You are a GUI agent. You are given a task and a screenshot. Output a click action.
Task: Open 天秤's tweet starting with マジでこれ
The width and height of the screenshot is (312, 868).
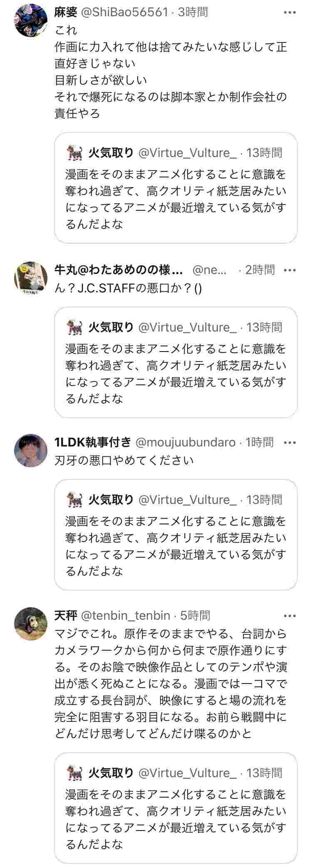(171, 683)
